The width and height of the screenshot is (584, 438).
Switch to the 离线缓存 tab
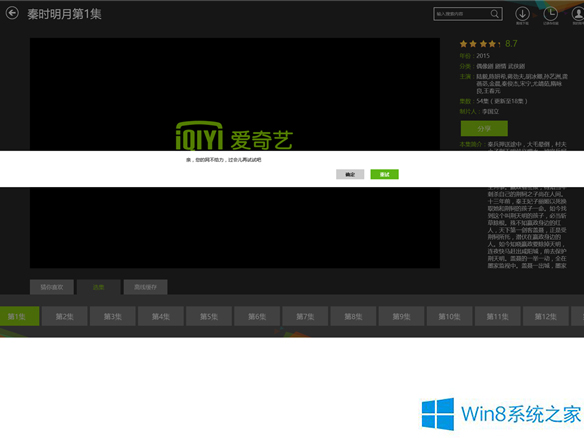(x=146, y=287)
